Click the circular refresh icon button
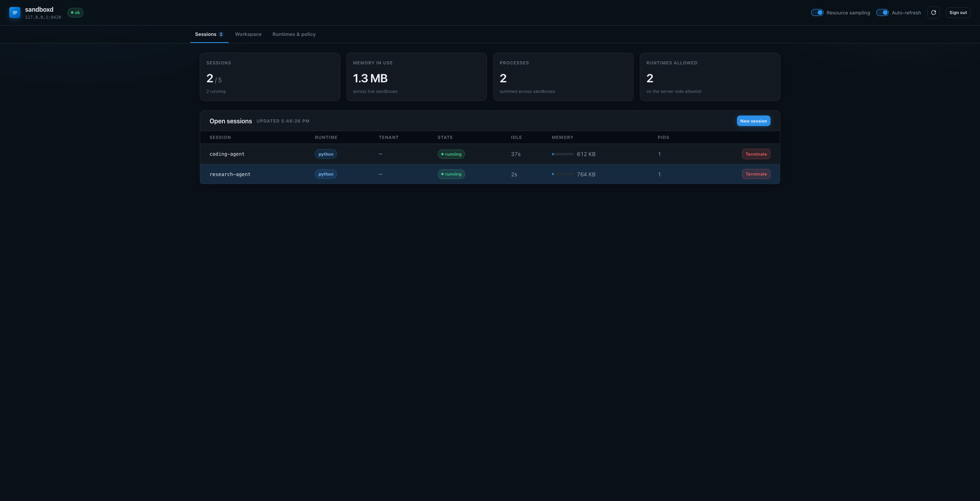This screenshot has width=980, height=501. coord(933,12)
